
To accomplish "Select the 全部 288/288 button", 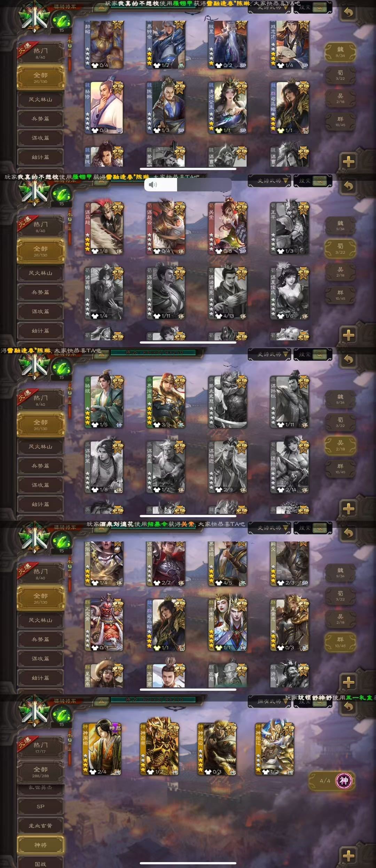I will coord(40,771).
